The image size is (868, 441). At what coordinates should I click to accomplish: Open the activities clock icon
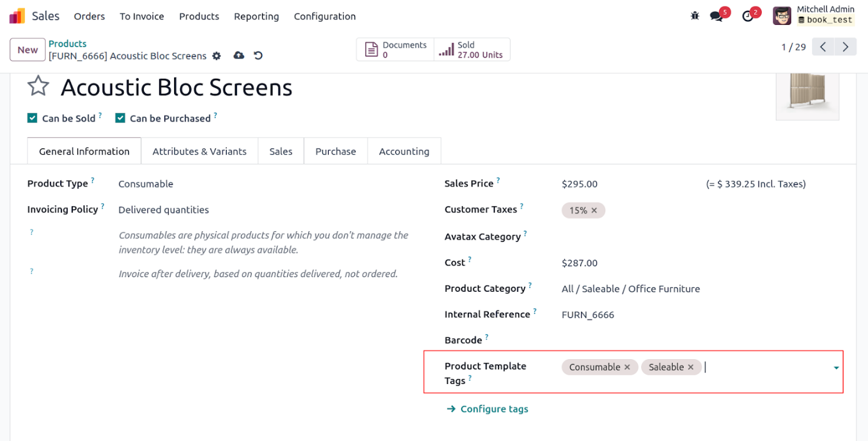(x=748, y=16)
